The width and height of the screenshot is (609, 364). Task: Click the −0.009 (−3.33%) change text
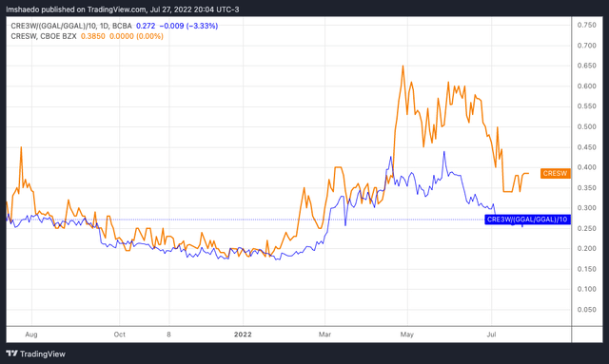pos(188,26)
